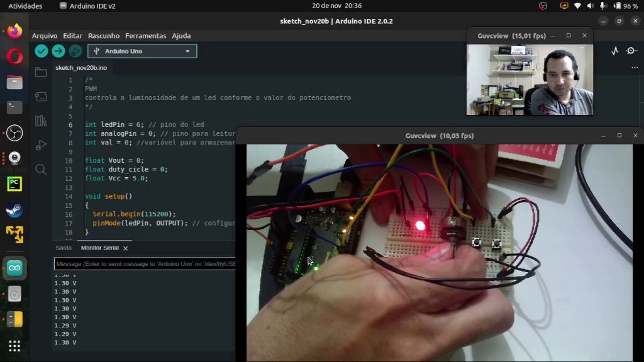Open the Boards Manager from the sidebar
This screenshot has width=644, height=362.
pos(40,96)
